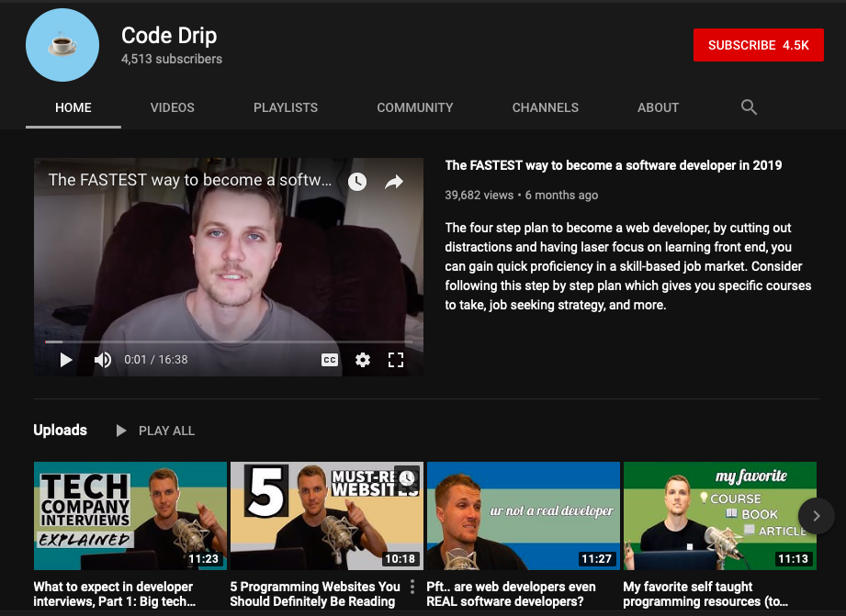Open the 'my favorite' resources thumbnail
The height and width of the screenshot is (616, 846).
click(720, 516)
